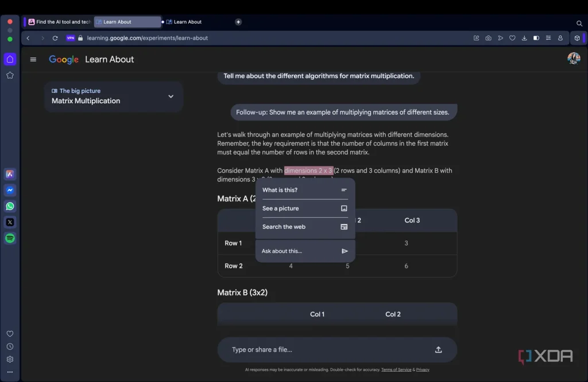
Task: Choose 'See a picture' from the popup
Action: (x=305, y=208)
